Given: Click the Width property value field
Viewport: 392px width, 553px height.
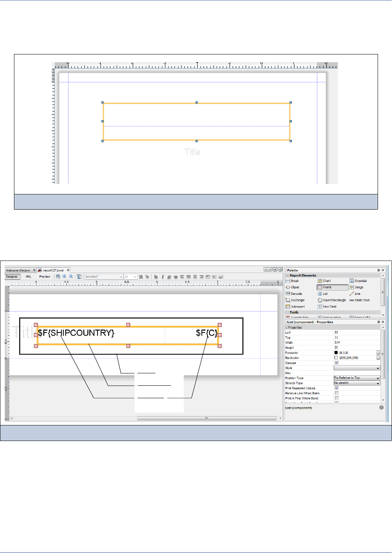Looking at the screenshot, I should [x=357, y=343].
